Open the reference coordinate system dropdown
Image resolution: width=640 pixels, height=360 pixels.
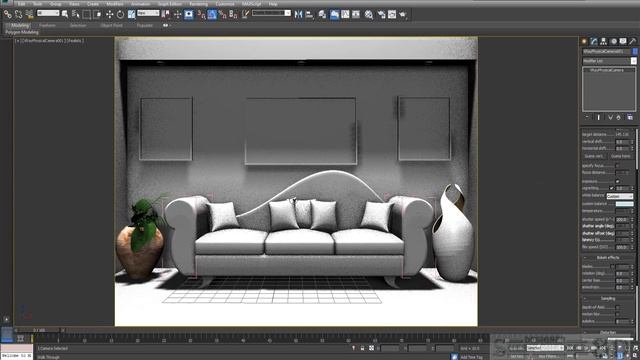point(148,13)
